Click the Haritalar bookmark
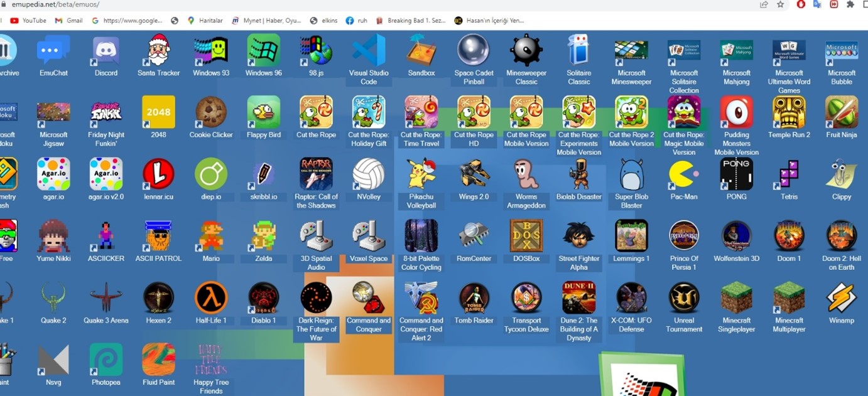 coord(205,21)
